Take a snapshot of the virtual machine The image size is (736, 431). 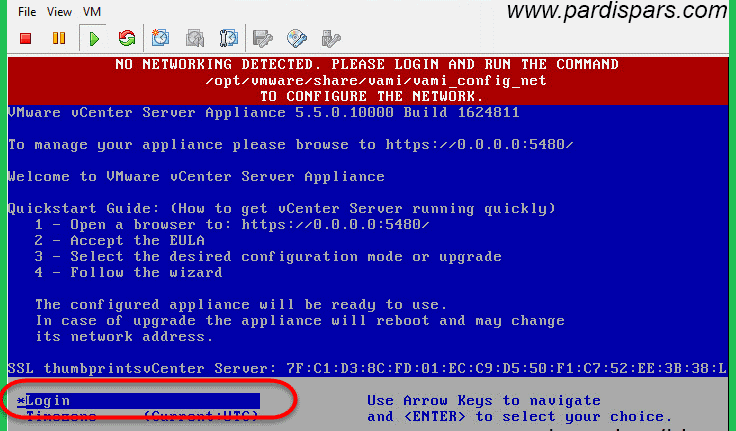click(x=160, y=38)
